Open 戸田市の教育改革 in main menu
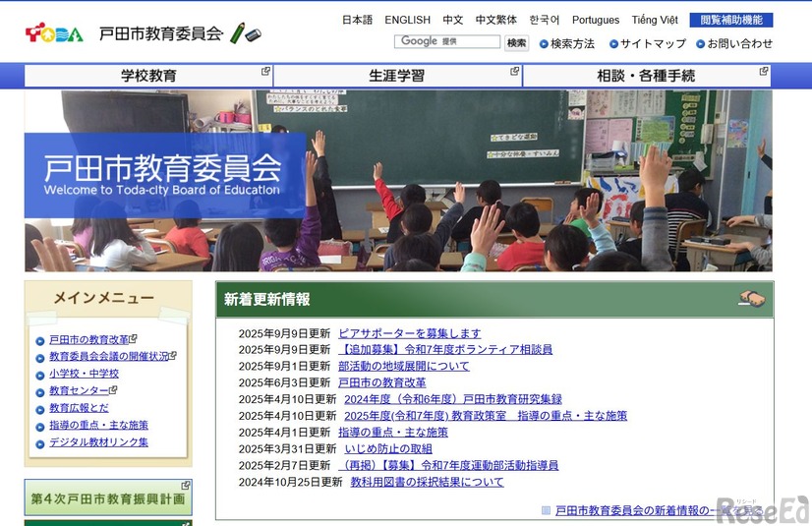 (x=88, y=339)
